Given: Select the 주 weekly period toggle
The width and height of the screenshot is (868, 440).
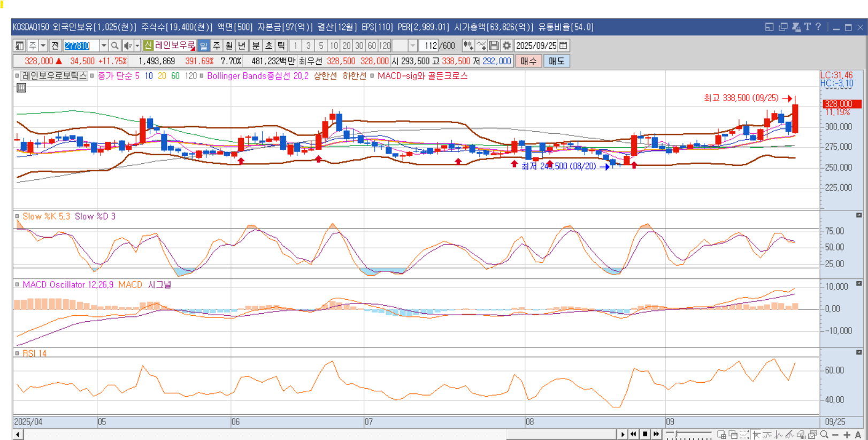Looking at the screenshot, I should [216, 45].
